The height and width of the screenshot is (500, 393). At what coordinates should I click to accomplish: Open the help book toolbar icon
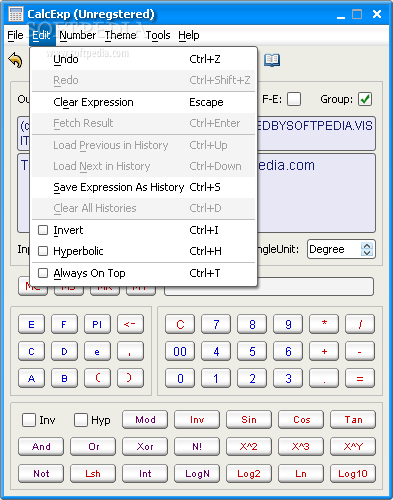tap(272, 60)
